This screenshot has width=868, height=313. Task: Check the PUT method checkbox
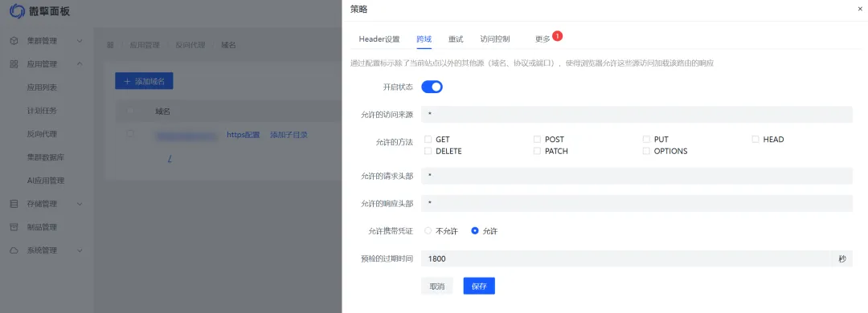(646, 140)
